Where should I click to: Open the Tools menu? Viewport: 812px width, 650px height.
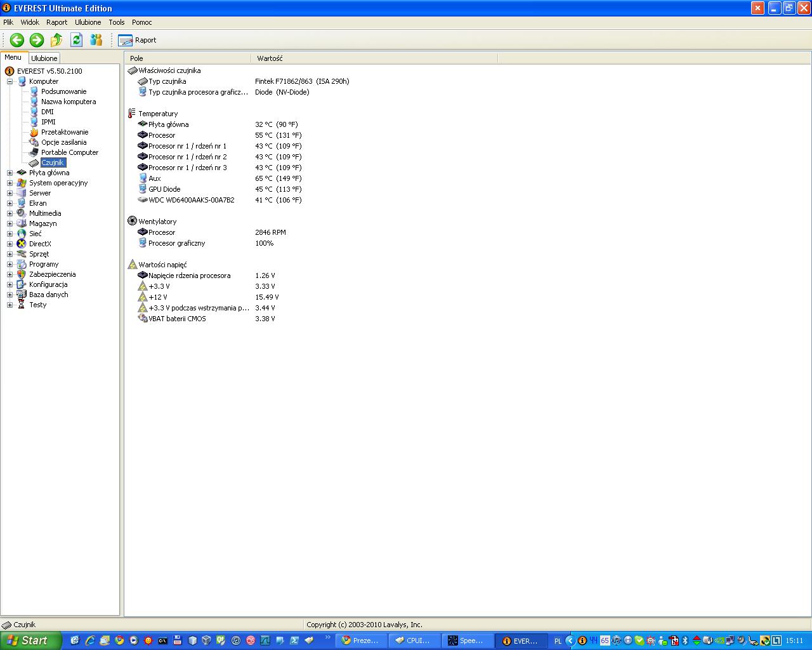[x=117, y=22]
